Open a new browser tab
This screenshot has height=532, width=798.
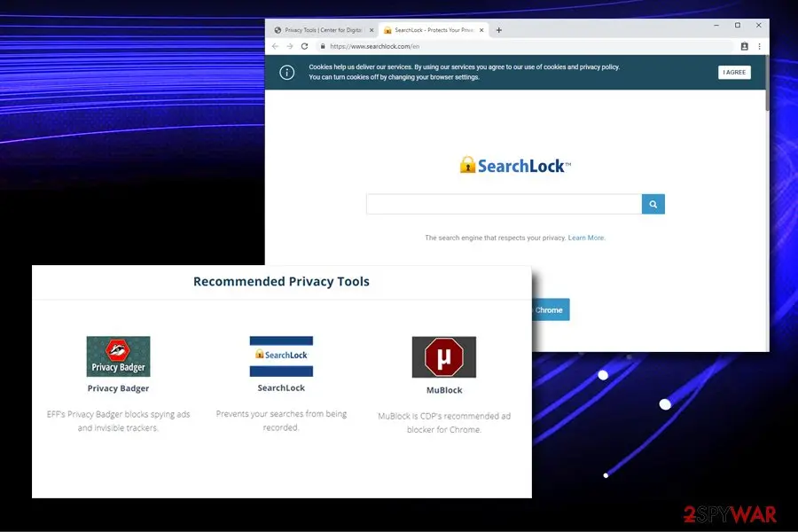point(498,30)
